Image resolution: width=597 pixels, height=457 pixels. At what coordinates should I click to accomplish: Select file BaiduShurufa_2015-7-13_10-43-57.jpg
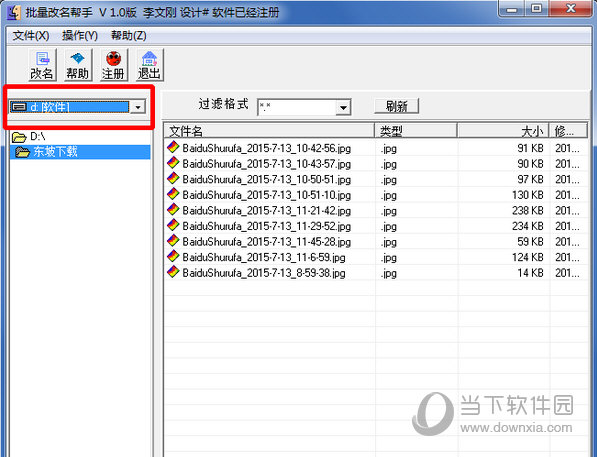click(267, 164)
